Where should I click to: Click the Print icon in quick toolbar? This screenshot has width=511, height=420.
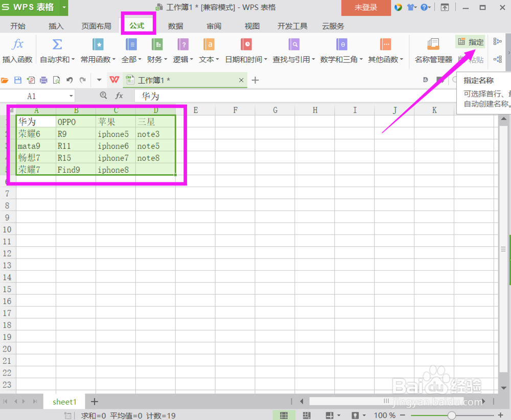click(x=43, y=80)
